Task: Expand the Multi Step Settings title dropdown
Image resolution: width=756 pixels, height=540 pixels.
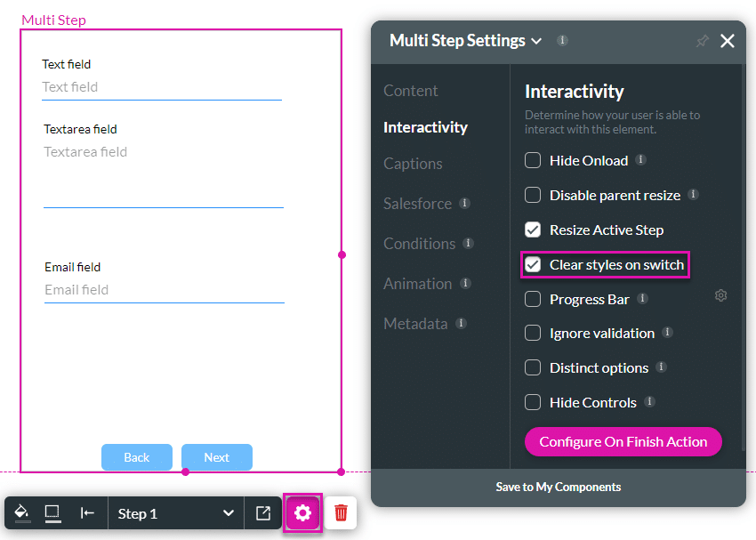Action: coord(535,41)
